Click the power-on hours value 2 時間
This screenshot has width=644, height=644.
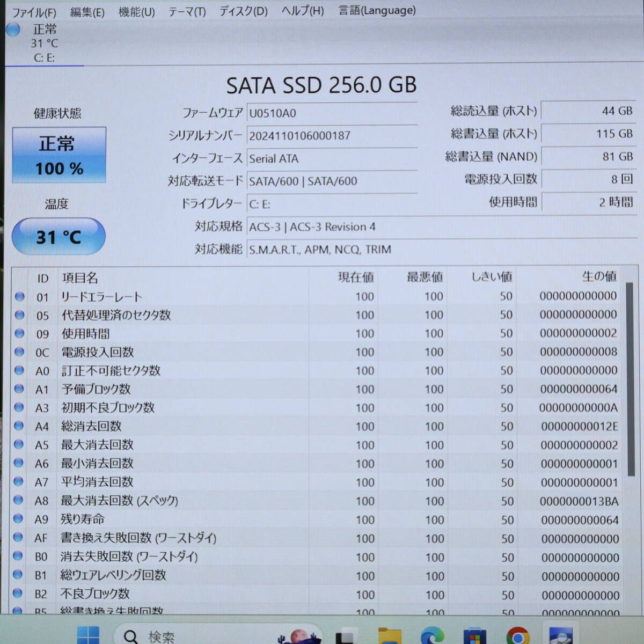589,202
